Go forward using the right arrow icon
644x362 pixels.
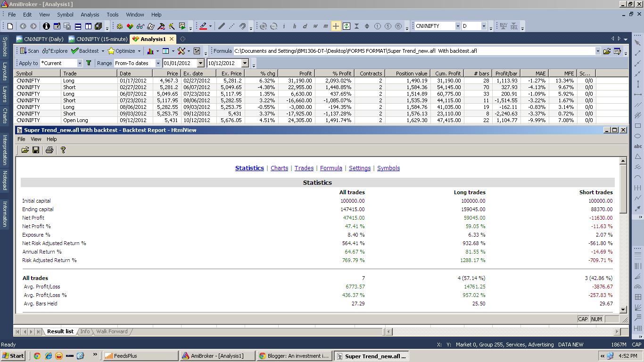(33, 26)
